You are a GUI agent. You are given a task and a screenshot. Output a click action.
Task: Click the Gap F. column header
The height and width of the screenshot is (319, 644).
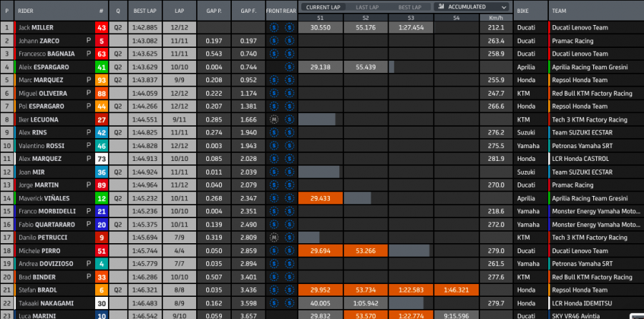pos(248,11)
